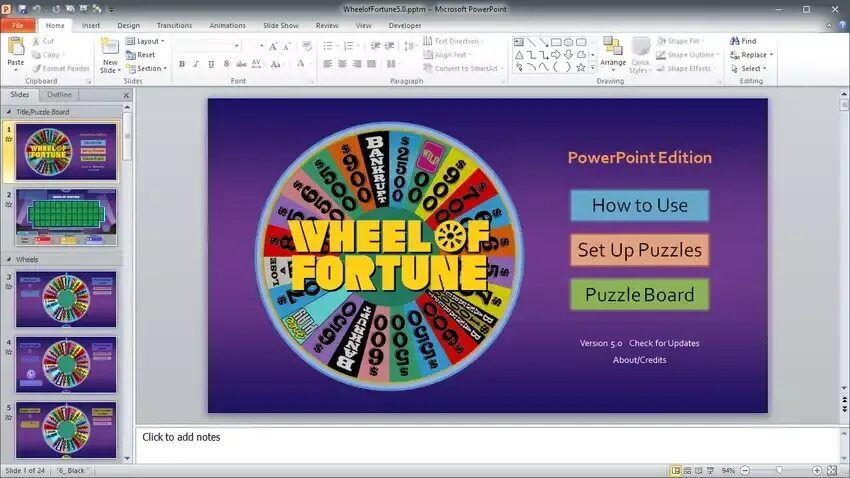Open the File tab
The width and height of the screenshot is (850, 478).
point(18,25)
